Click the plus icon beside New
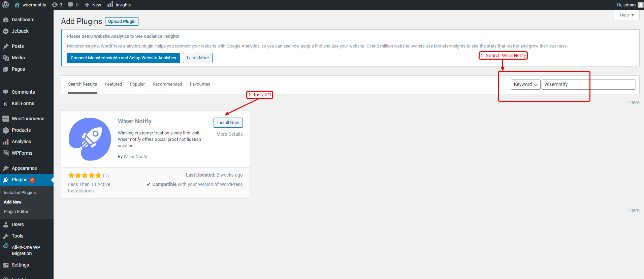Viewport: 644px width, 279px height. pos(87,5)
